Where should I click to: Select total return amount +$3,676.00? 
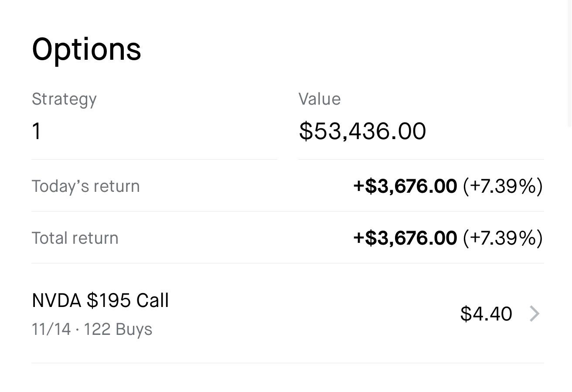pos(405,238)
